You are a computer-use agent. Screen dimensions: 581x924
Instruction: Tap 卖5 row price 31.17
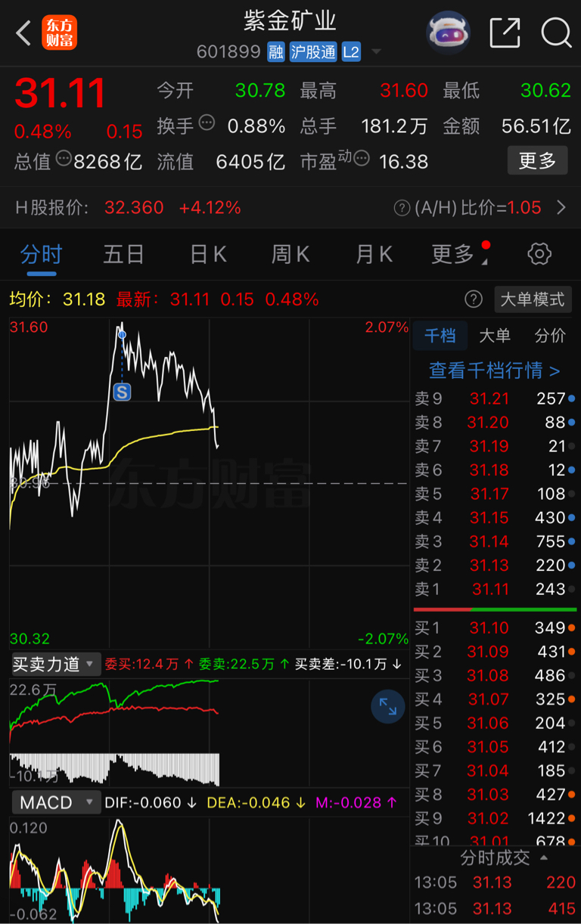tap(489, 494)
